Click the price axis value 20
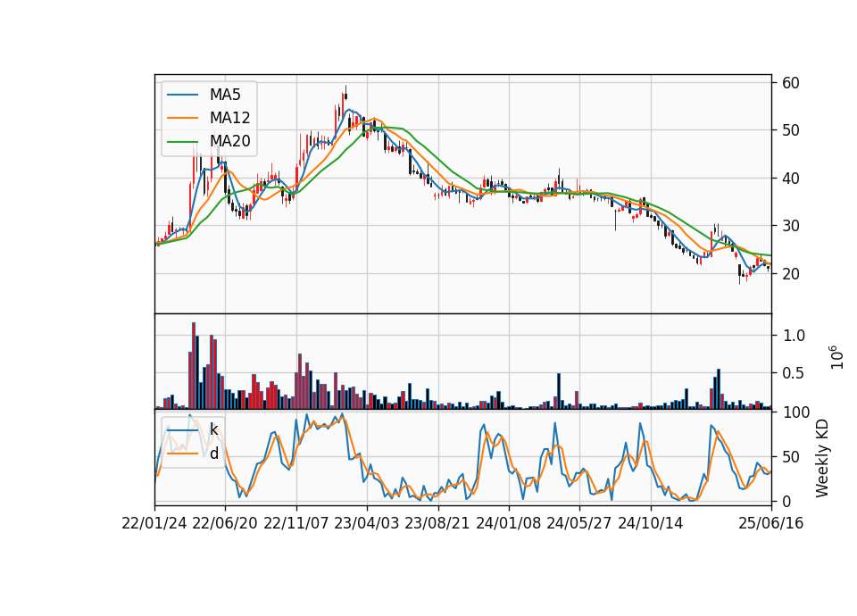 coord(791,274)
